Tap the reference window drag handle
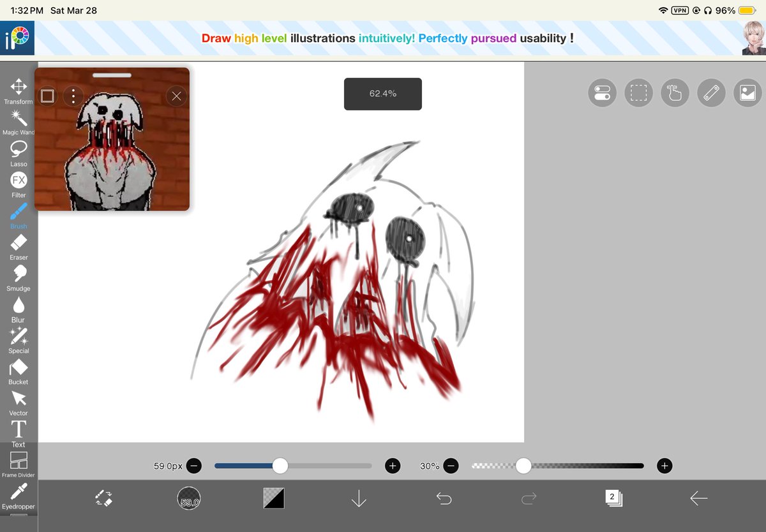 click(112, 75)
